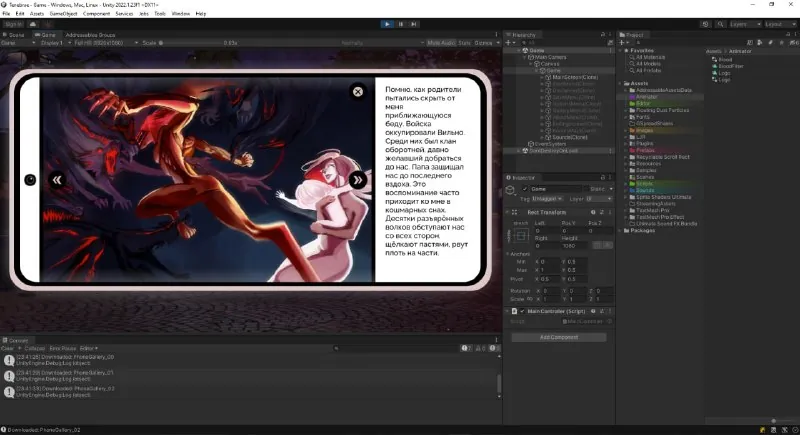Open Main Controller script help icon
800x435 pixels.
pyautogui.click(x=593, y=311)
